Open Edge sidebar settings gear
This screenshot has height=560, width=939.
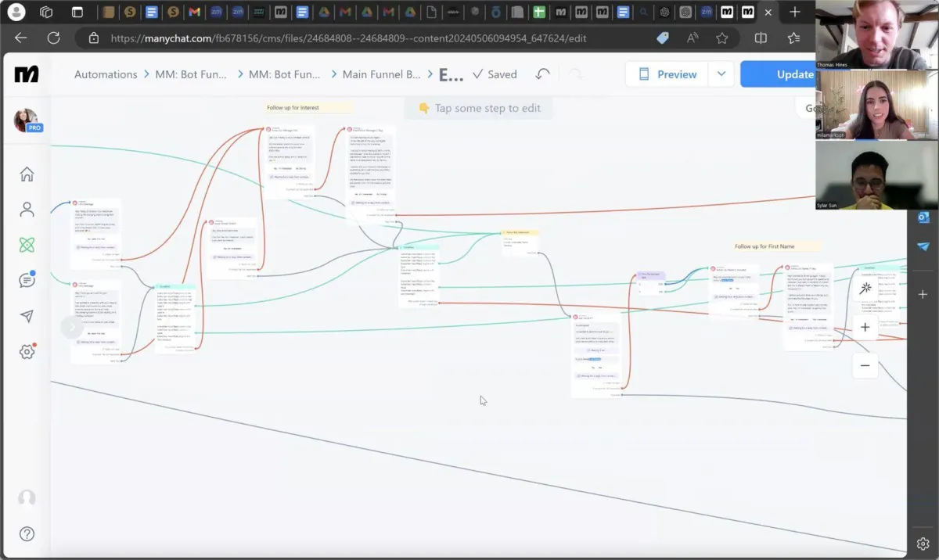coord(923,544)
